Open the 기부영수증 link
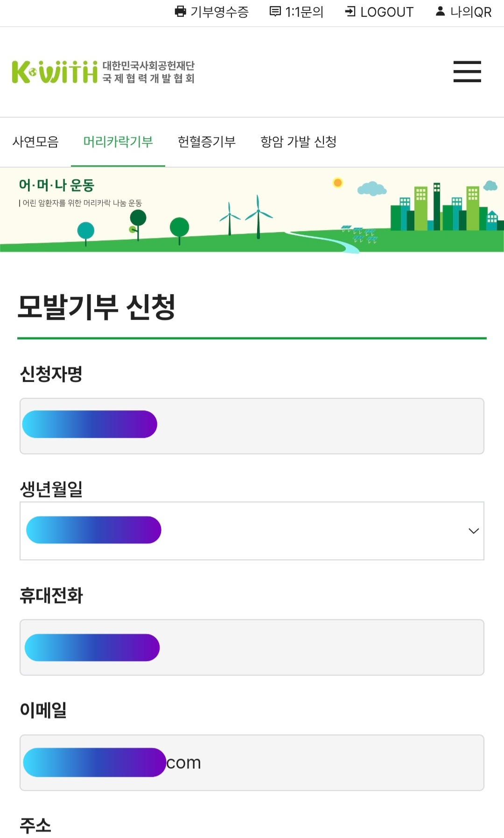This screenshot has height=838, width=504. 219,12
